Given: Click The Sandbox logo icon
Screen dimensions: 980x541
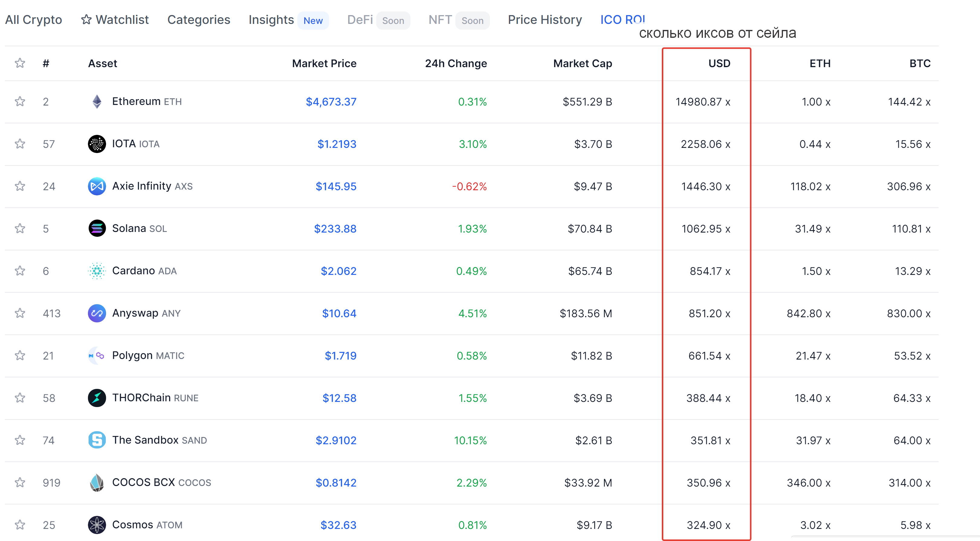Looking at the screenshot, I should tap(97, 440).
